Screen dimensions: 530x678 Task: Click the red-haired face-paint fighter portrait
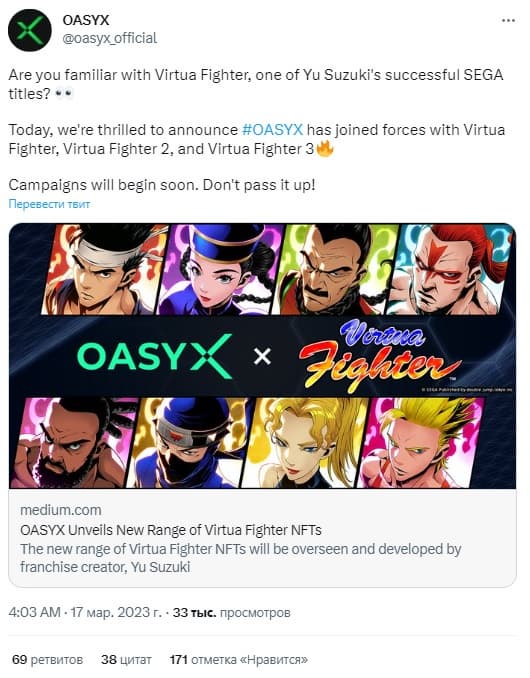pos(450,269)
